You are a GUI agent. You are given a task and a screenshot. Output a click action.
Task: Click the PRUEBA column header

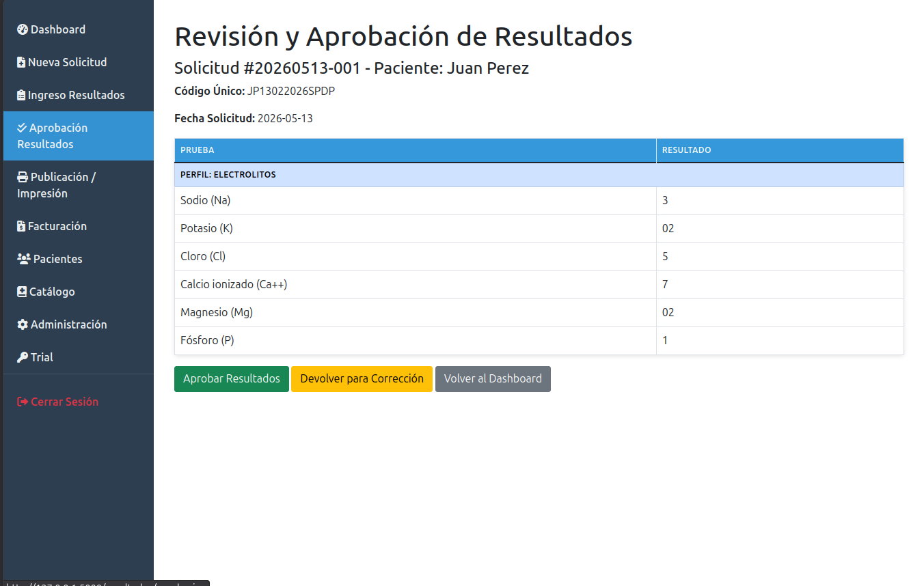(416, 150)
